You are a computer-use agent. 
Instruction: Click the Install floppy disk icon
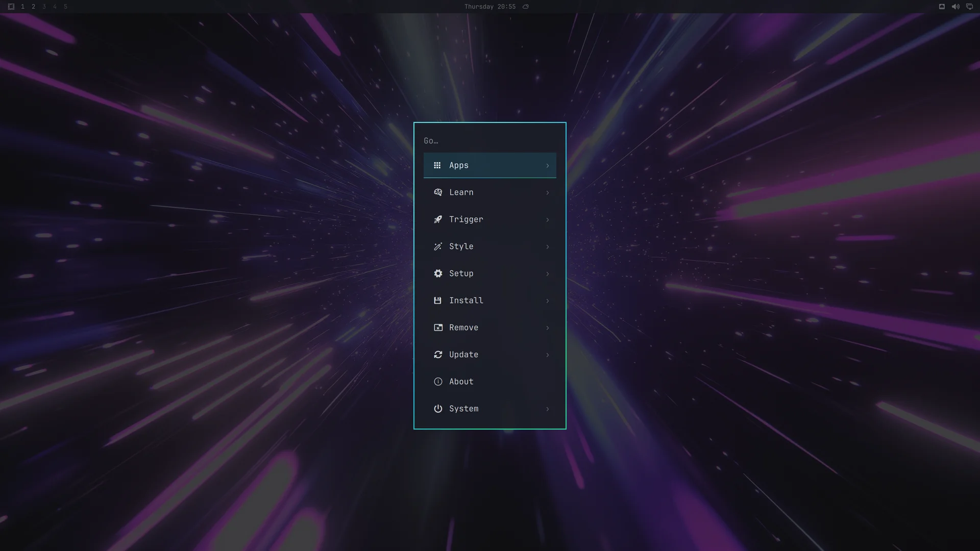point(437,300)
